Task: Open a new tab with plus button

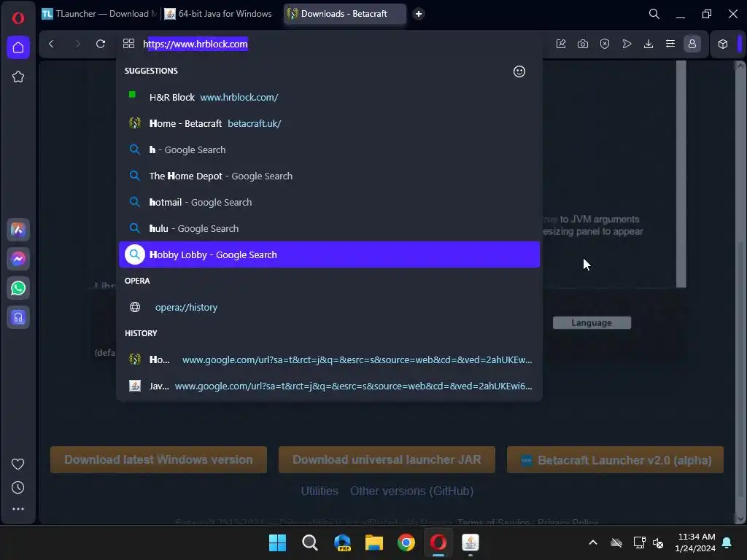Action: click(x=419, y=14)
